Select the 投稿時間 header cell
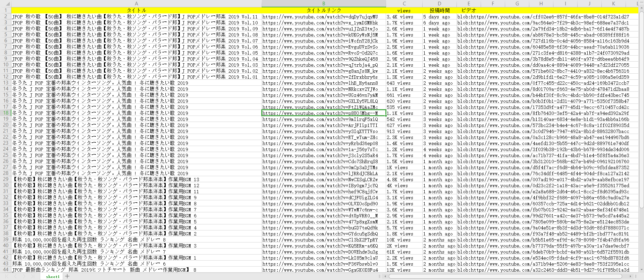Viewport: 644px width, 280px height. click(x=439, y=10)
